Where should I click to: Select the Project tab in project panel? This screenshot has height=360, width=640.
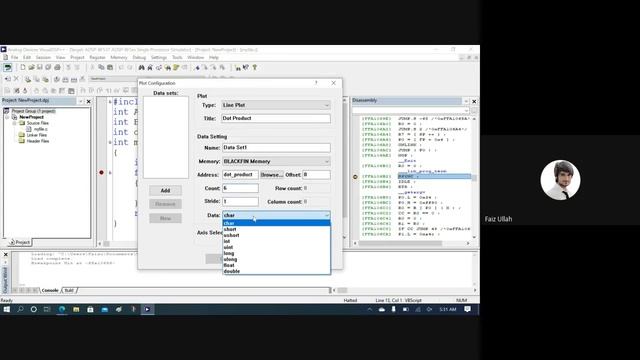coord(20,242)
